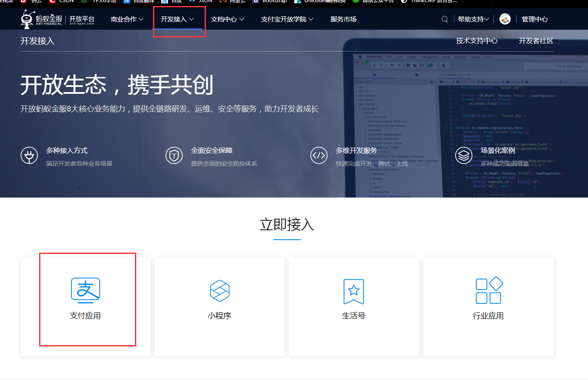Select the 场景化案例 heading
Screen dimensions: 588x380
498,151
